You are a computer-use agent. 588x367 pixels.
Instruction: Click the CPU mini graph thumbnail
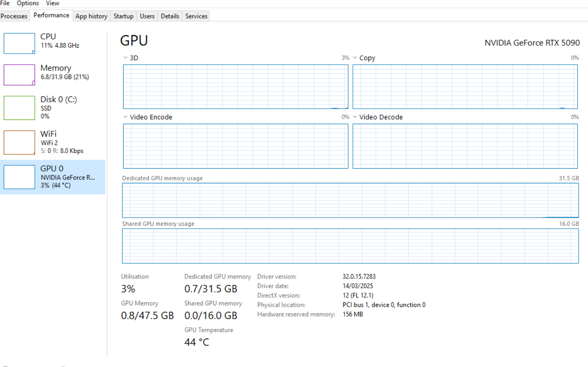point(19,44)
